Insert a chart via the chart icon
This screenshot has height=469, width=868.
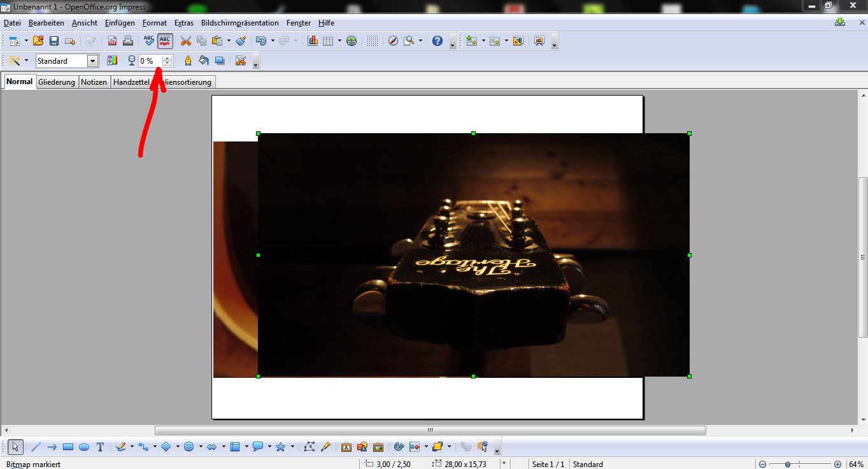pyautogui.click(x=313, y=41)
